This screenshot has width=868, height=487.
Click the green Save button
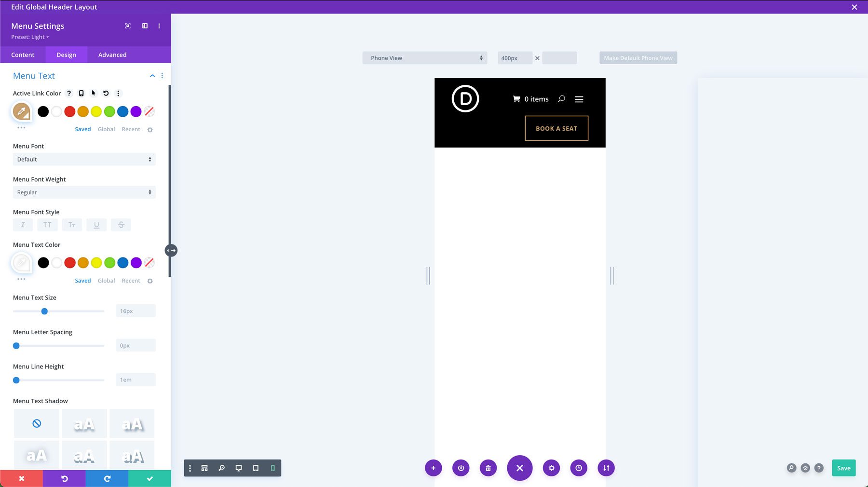pyautogui.click(x=843, y=468)
